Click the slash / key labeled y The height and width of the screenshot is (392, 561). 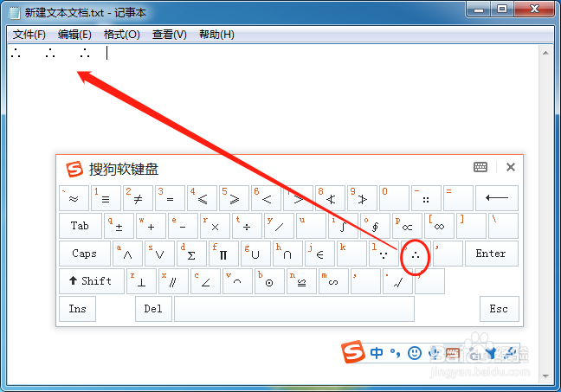[279, 226]
